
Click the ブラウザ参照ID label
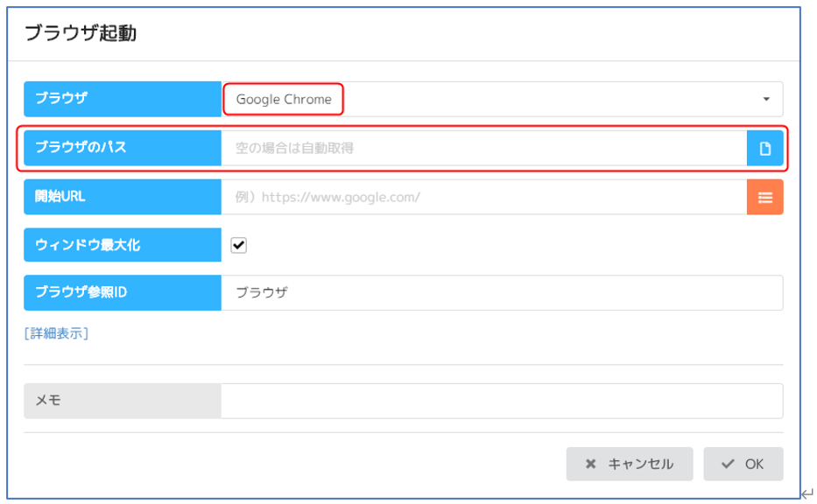point(123,292)
